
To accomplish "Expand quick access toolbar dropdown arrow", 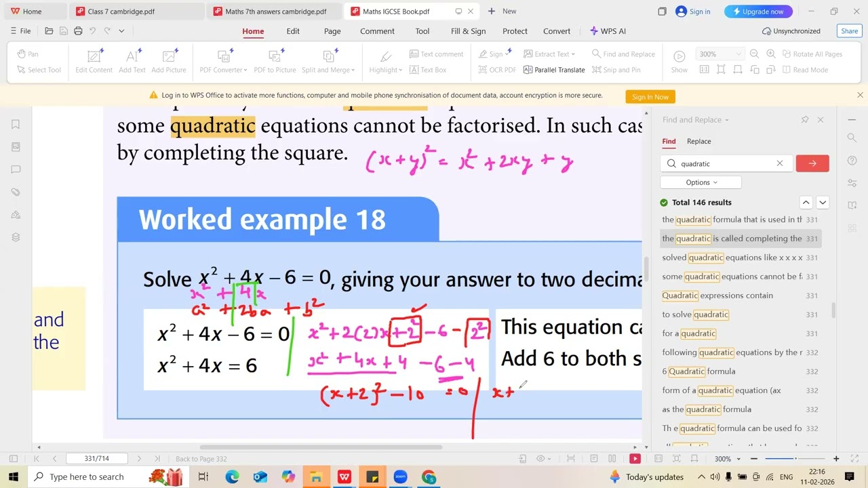I will [x=121, y=31].
